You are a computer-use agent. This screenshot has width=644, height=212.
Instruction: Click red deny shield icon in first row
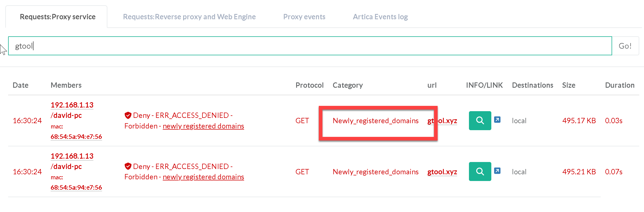[128, 115]
